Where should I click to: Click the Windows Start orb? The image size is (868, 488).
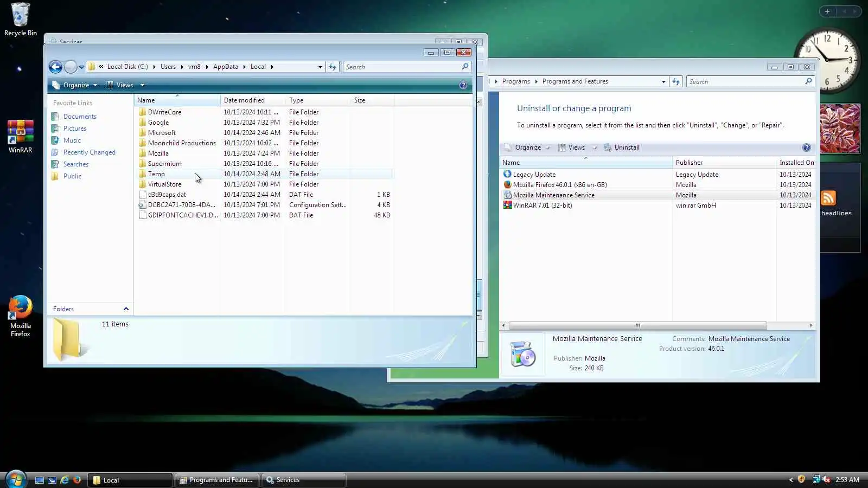16,479
